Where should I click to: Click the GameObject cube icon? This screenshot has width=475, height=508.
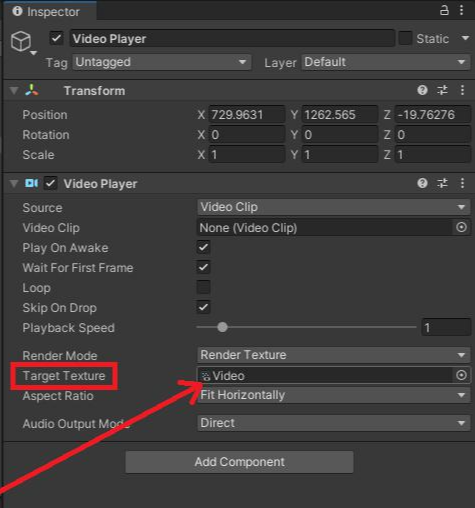(21, 41)
